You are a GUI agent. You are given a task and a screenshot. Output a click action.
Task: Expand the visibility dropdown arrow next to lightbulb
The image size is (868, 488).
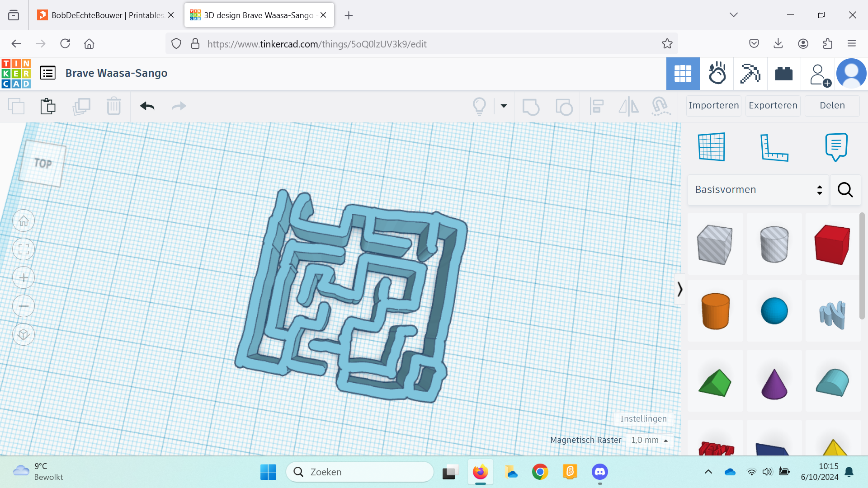tap(504, 106)
